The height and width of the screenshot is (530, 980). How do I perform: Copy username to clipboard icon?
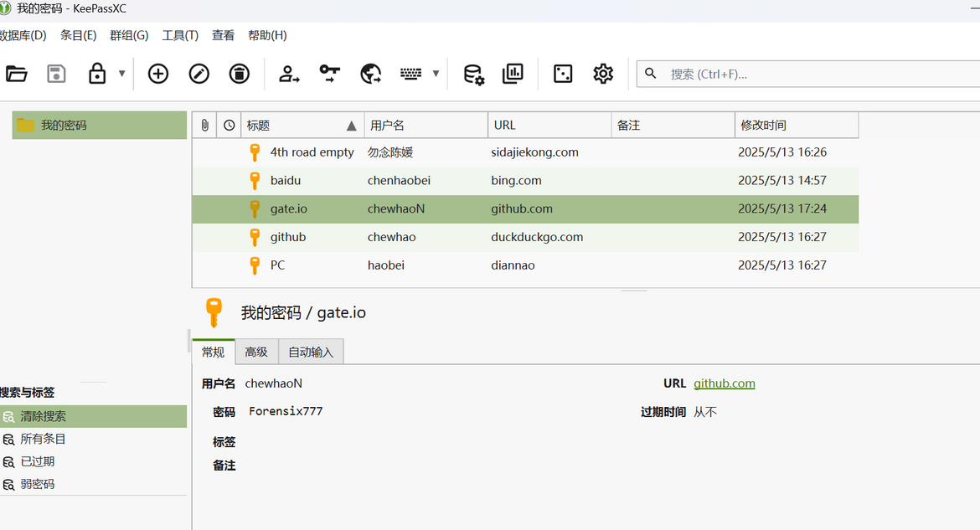click(x=289, y=74)
